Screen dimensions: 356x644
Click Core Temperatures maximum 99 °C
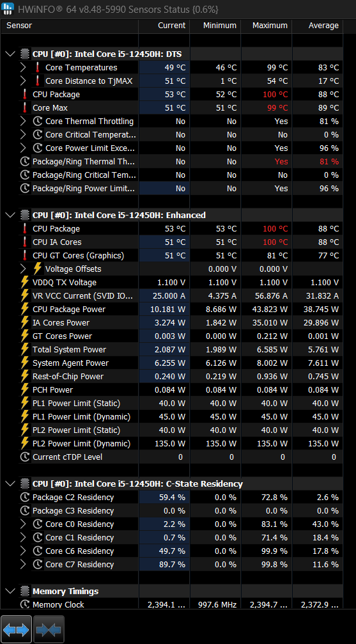click(x=277, y=68)
